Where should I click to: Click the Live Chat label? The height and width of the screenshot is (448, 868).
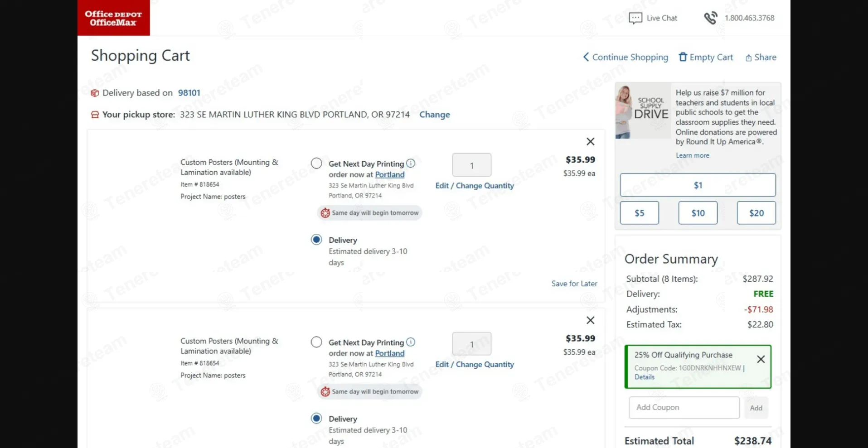coord(661,18)
